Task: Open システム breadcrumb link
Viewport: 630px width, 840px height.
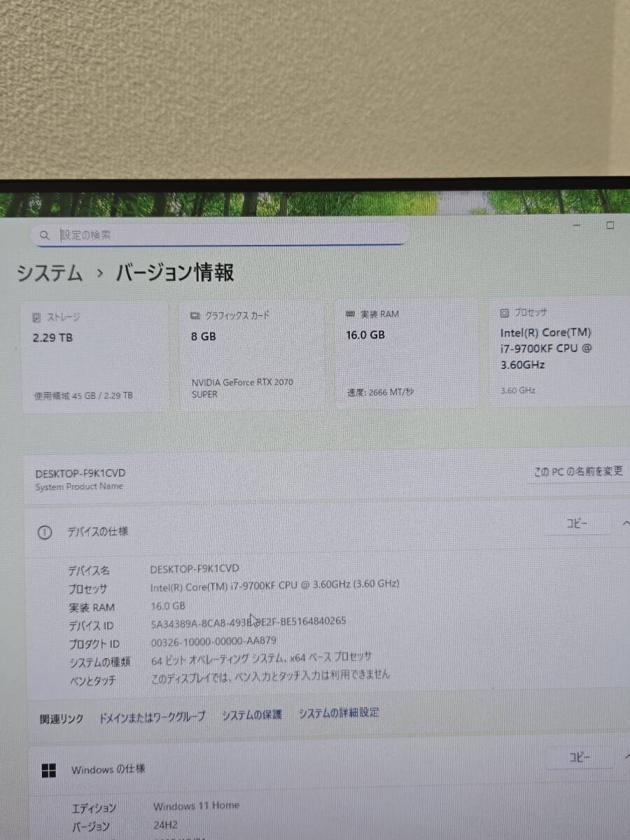Action: pos(50,273)
